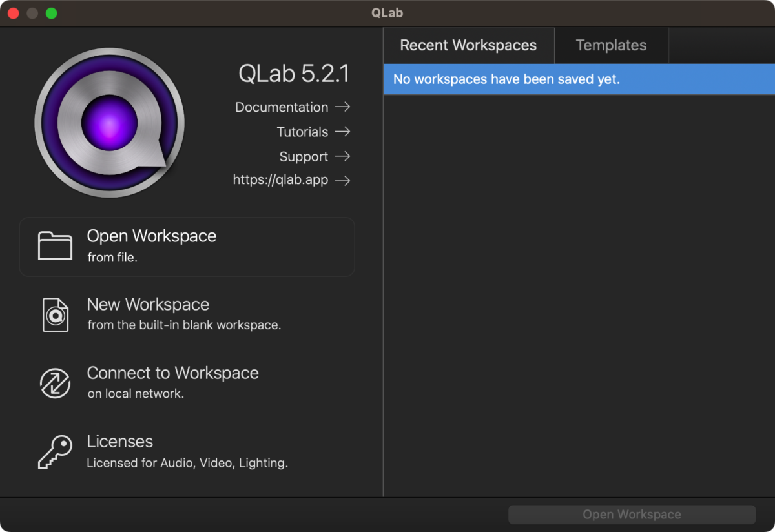Click 'from the built-in blank workspace.' subtitle

pyautogui.click(x=184, y=325)
